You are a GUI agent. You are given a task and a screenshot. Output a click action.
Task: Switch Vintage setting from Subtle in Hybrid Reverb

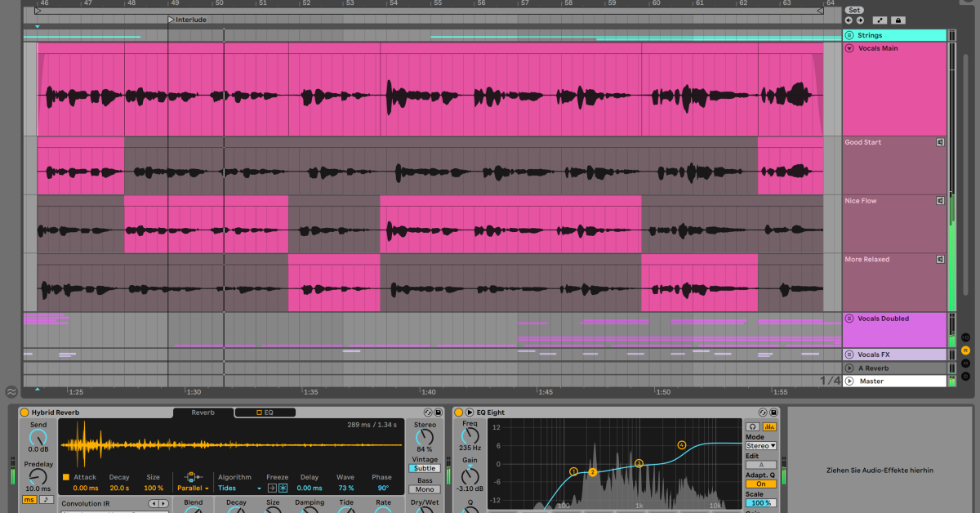(x=424, y=469)
